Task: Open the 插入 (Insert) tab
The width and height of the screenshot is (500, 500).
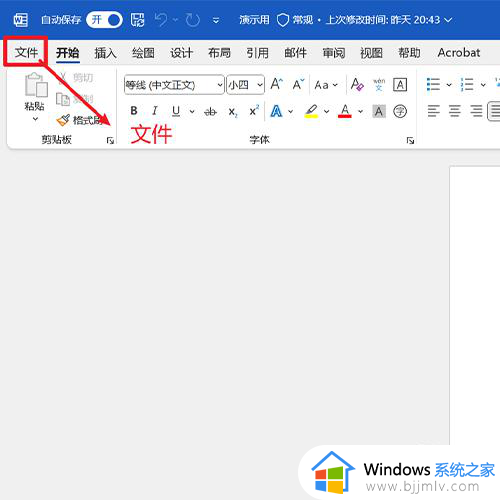Action: (105, 53)
